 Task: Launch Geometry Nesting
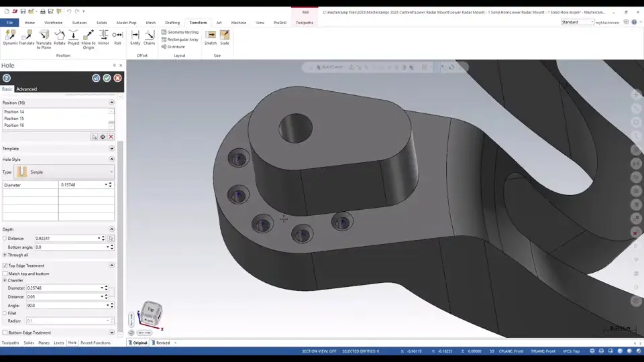tap(180, 32)
